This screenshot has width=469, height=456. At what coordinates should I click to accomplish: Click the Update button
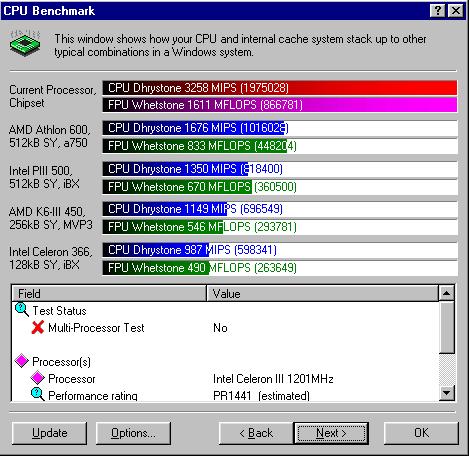49,433
